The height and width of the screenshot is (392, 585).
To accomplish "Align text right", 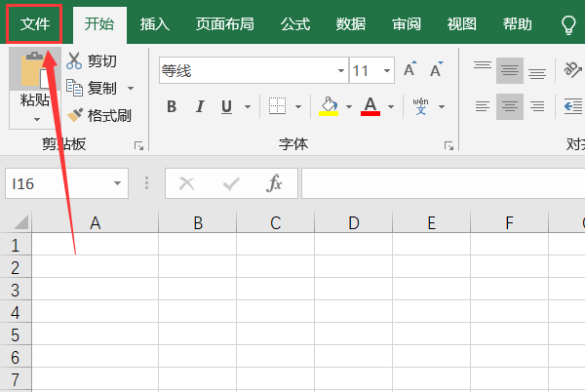I will point(537,106).
